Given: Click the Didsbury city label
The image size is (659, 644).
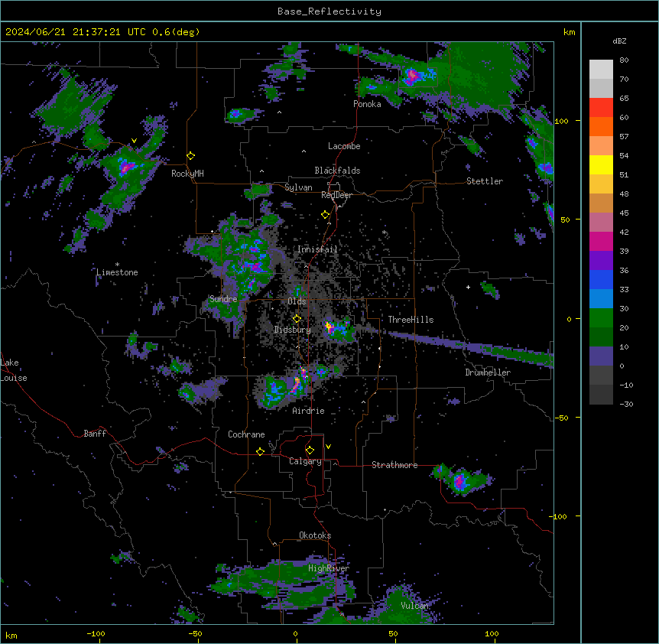Looking at the screenshot, I should click(293, 330).
